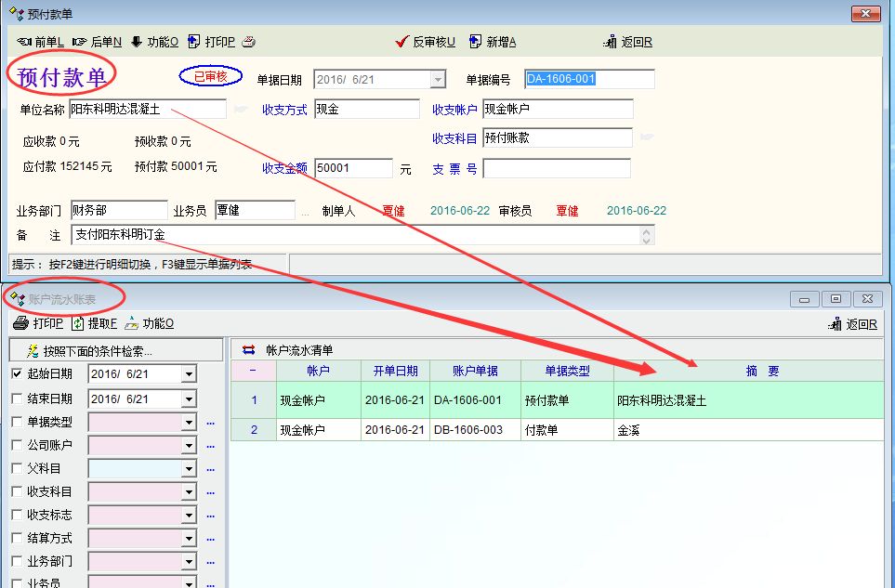Click the 支票号 input field

(x=556, y=169)
